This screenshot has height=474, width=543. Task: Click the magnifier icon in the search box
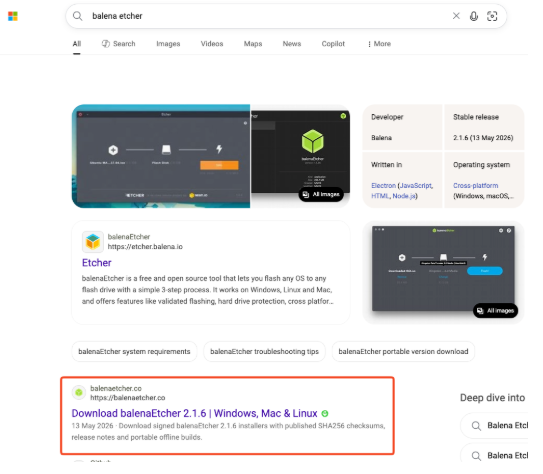(x=78, y=16)
